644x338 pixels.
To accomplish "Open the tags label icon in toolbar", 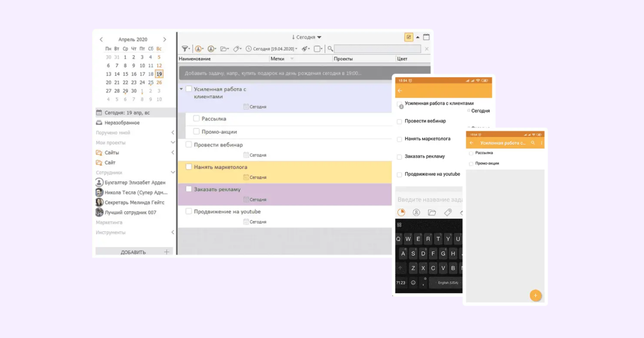I will tap(236, 49).
